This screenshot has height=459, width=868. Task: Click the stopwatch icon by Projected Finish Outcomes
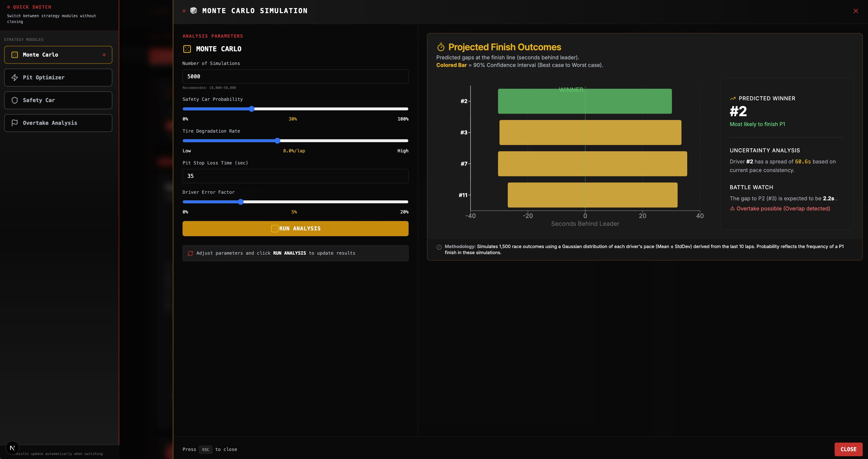tap(441, 47)
